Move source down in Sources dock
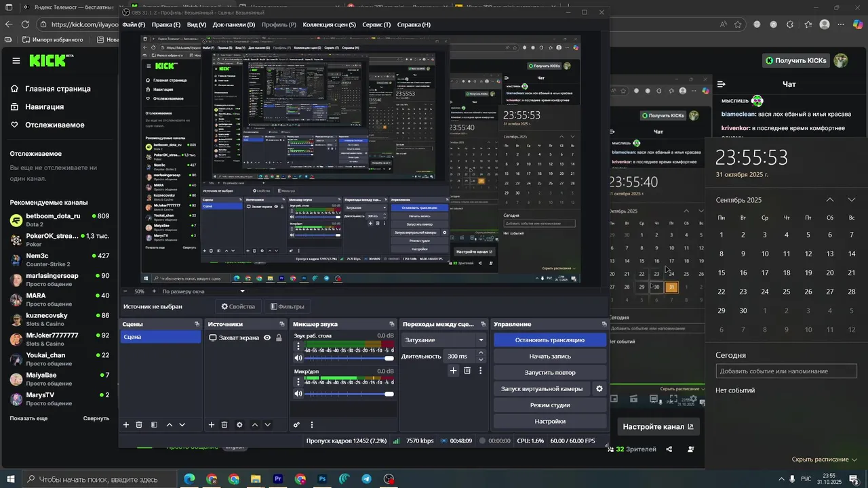This screenshot has height=488, width=868. coord(267,425)
